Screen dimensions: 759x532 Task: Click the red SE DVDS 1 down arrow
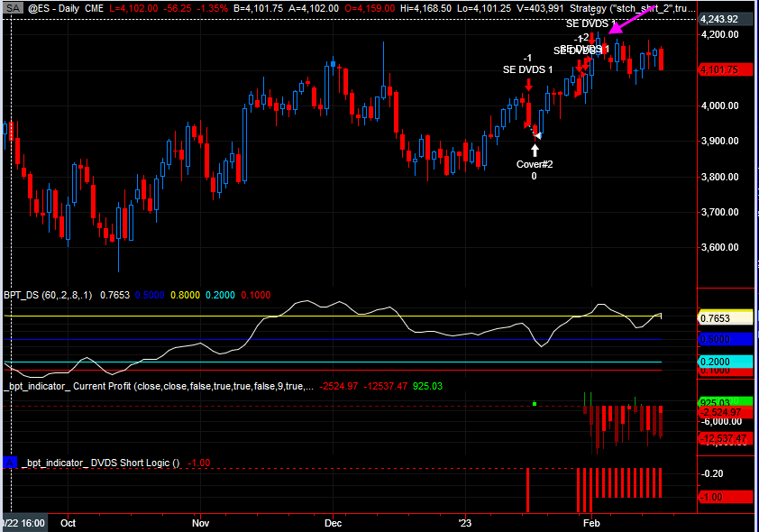tap(528, 85)
